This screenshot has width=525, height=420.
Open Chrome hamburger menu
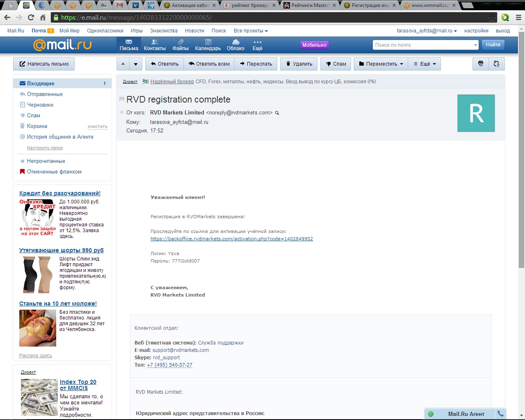pyautogui.click(x=518, y=17)
